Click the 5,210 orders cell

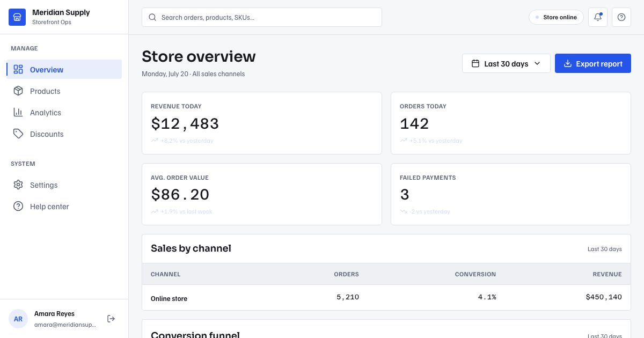(348, 297)
